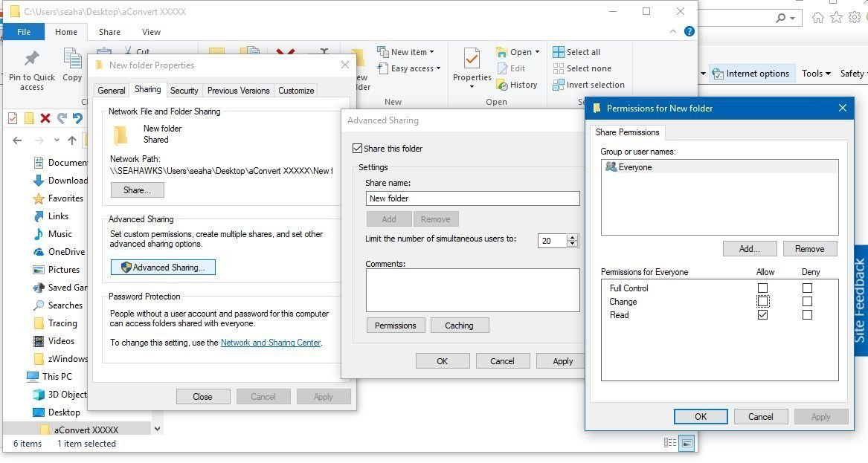Click Caching button
Screen dimensions: 868x463
point(460,326)
